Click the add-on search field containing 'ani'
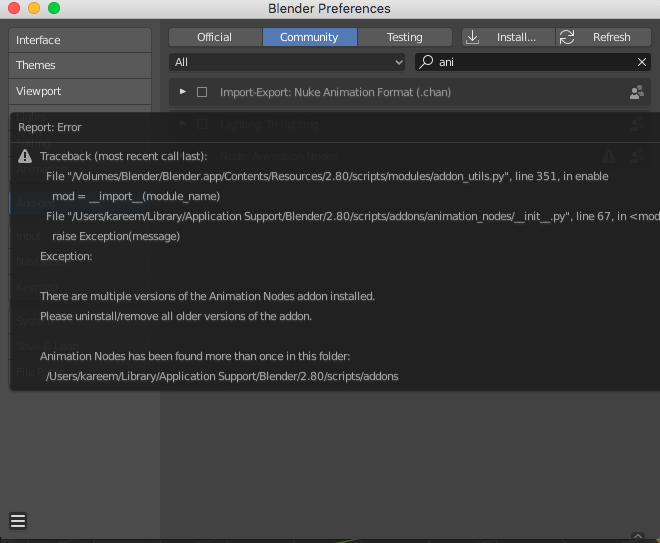Screen dimensions: 660x543 (533, 62)
